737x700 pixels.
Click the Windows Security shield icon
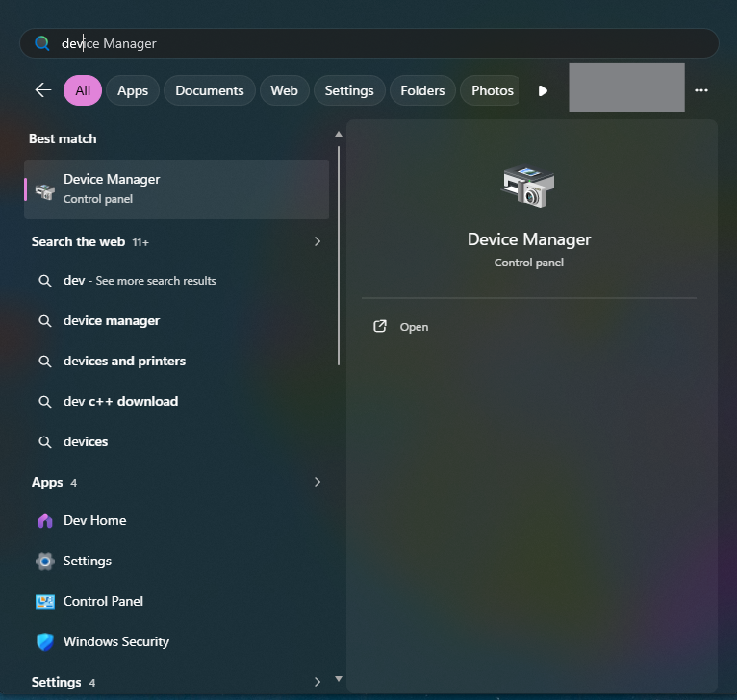45,642
